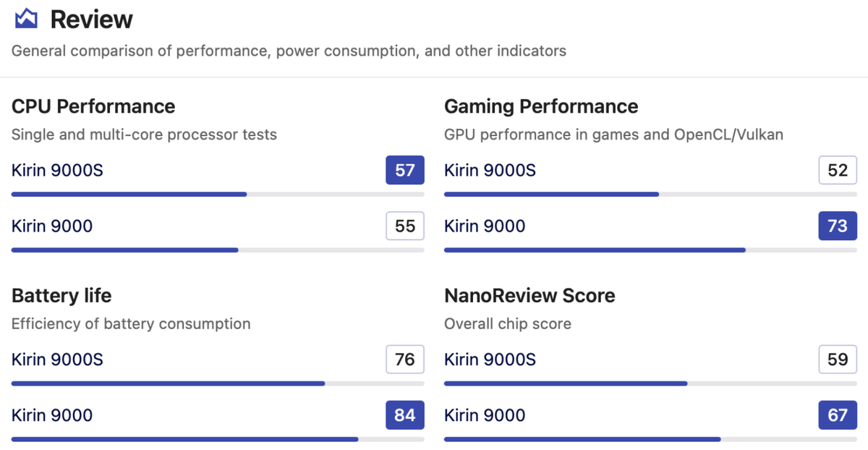The height and width of the screenshot is (450, 868).
Task: Select the Gaming Performance heading
Action: (541, 106)
